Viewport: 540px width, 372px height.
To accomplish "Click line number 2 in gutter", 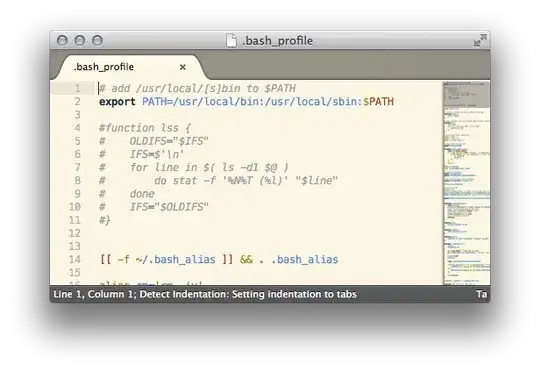I will click(x=78, y=102).
